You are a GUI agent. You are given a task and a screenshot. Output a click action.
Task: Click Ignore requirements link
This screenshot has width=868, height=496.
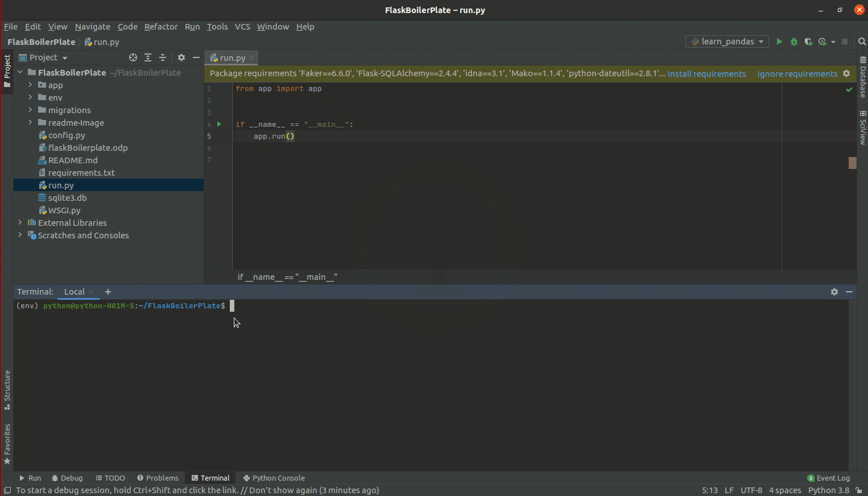(797, 74)
